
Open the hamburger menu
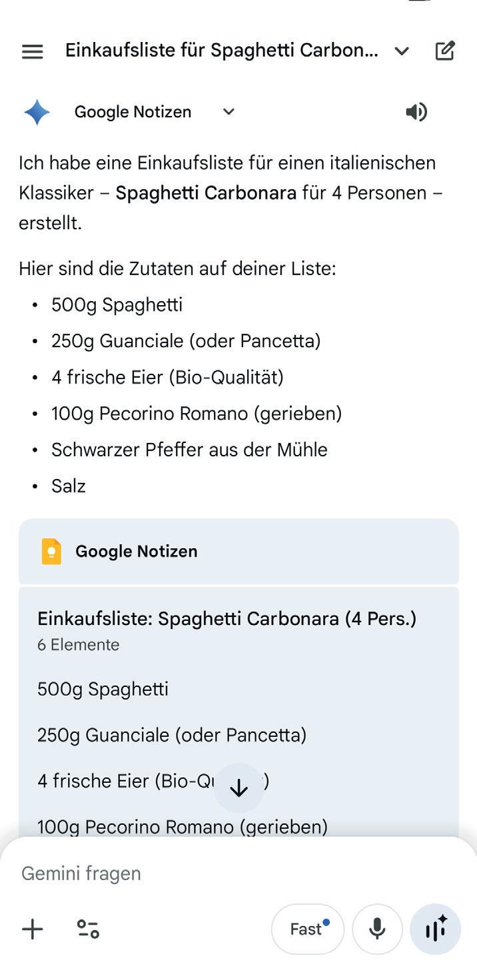(x=32, y=51)
